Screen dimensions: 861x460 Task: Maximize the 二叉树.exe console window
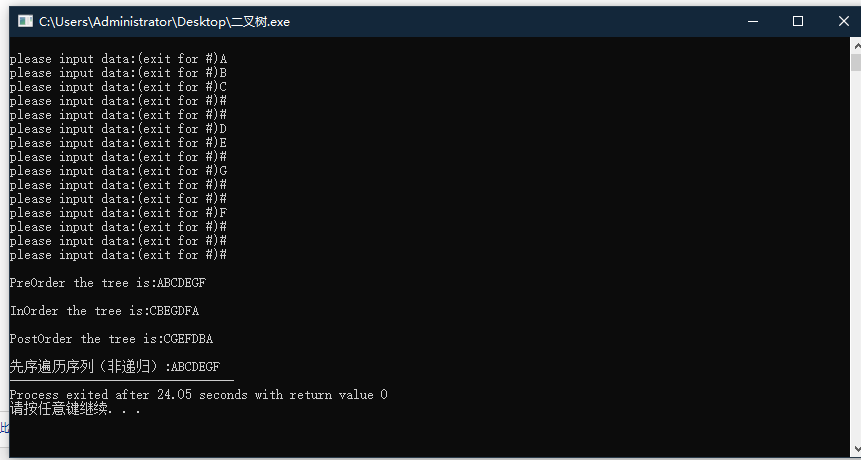(798, 21)
